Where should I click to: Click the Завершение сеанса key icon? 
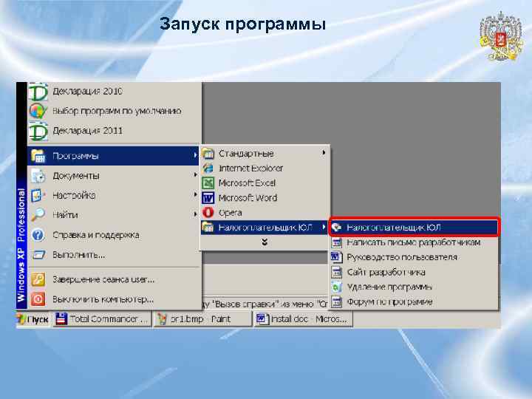pos(38,279)
